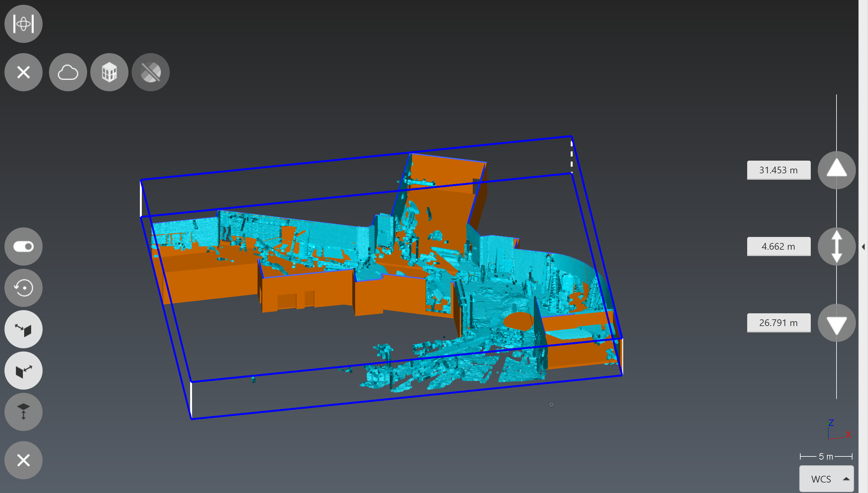Toggle the clipping box on/off switch
Screen dimensions: 868x493
(x=23, y=246)
